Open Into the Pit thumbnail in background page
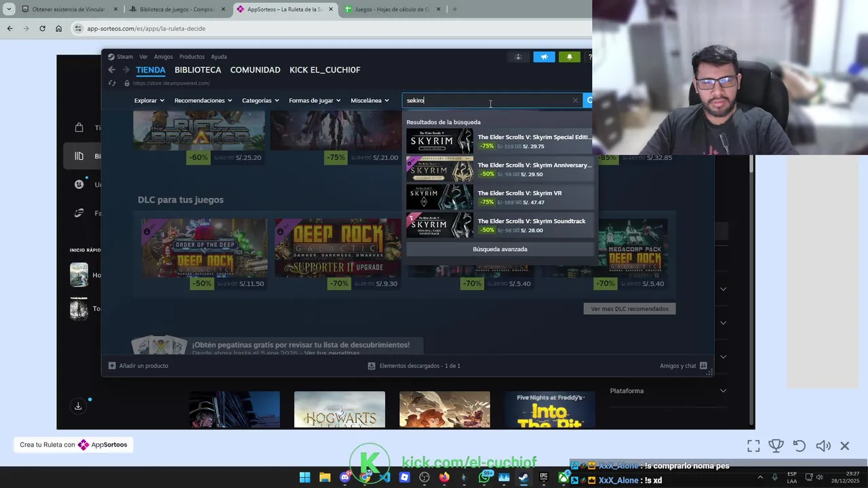Image resolution: width=868 pixels, height=488 pixels. click(549, 409)
